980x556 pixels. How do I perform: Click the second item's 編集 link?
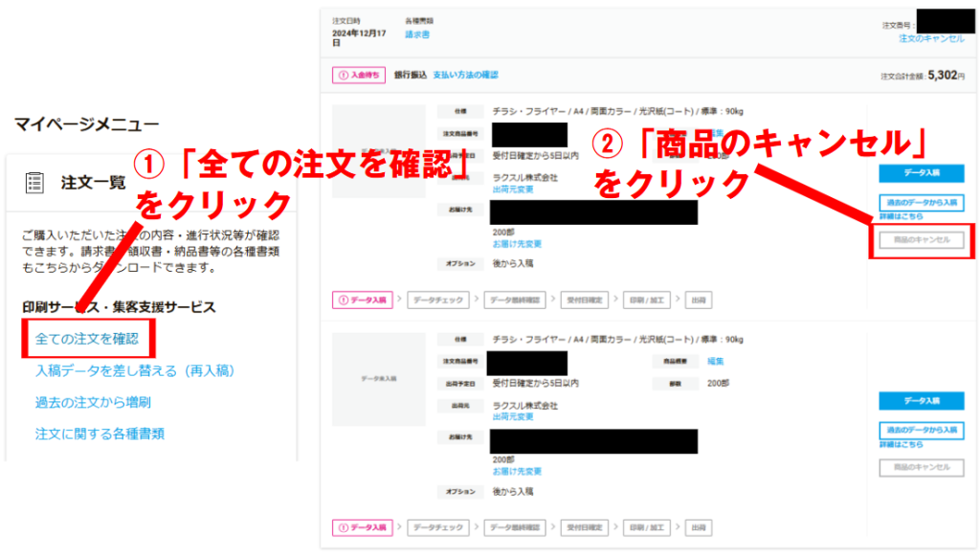tap(715, 362)
